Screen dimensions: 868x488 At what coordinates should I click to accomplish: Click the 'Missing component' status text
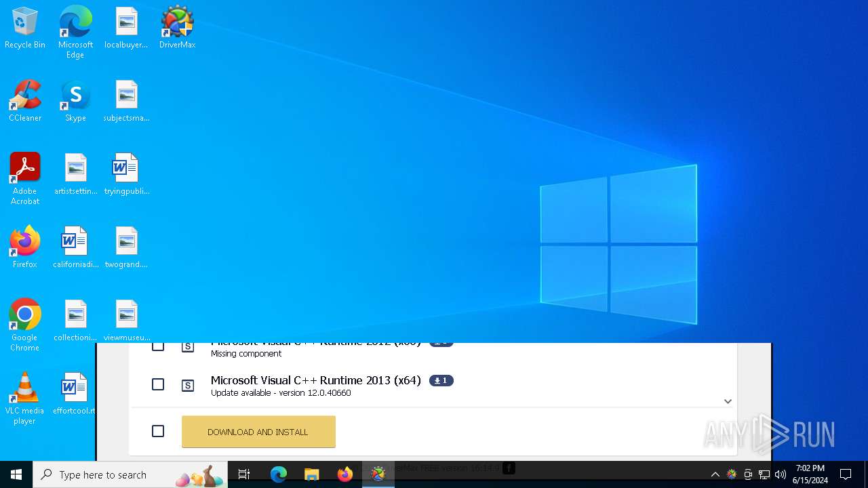[x=246, y=354]
